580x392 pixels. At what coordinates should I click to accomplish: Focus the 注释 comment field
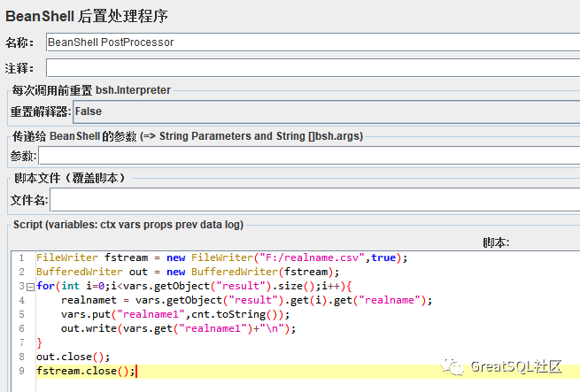click(x=312, y=68)
